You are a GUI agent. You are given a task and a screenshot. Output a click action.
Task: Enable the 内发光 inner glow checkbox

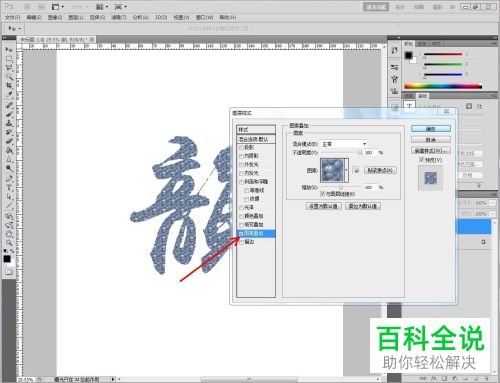click(x=241, y=173)
